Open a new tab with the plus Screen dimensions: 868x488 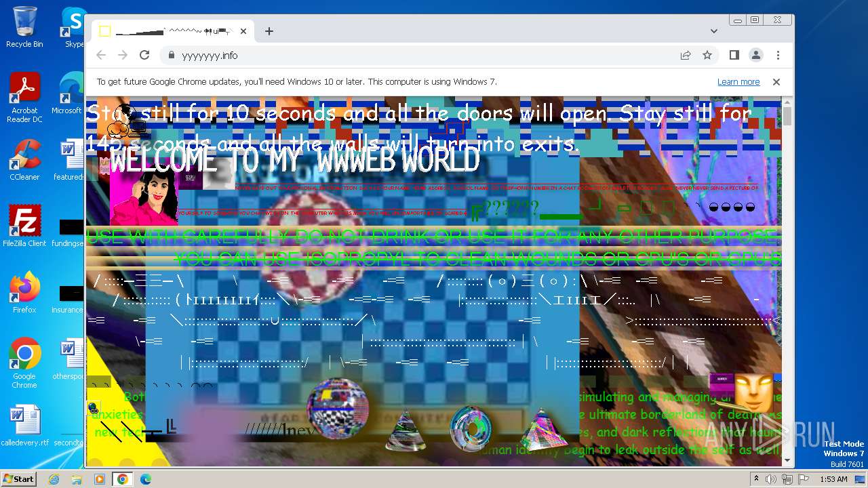pos(269,31)
